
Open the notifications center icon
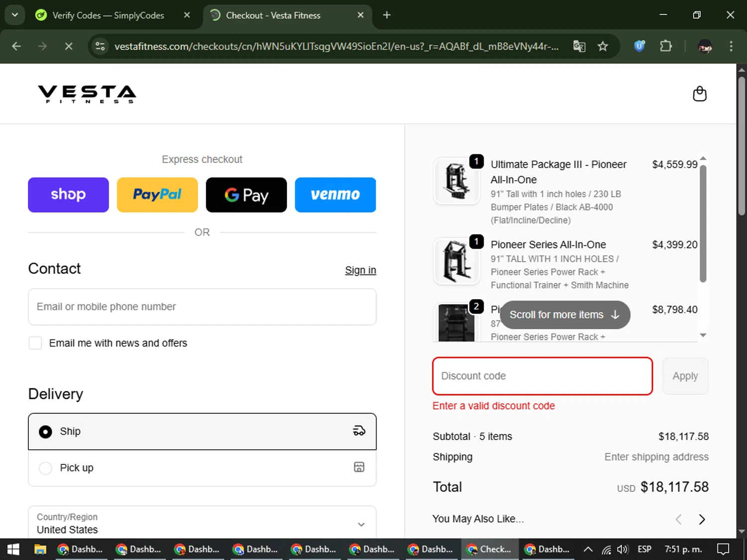723,549
